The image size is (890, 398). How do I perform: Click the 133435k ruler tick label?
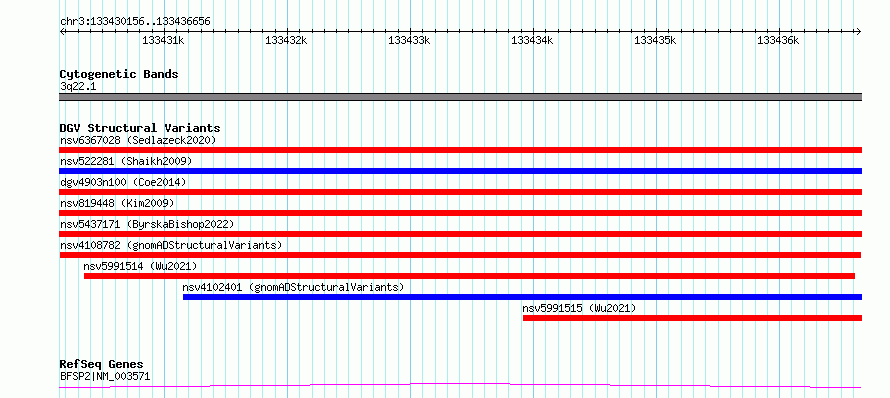coord(655,40)
